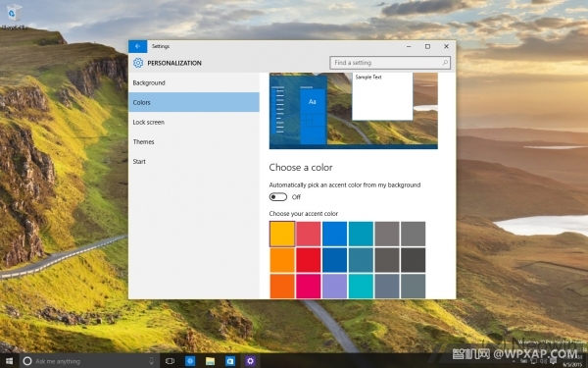Switch to the Themes section
The image size is (588, 368).
(194, 141)
